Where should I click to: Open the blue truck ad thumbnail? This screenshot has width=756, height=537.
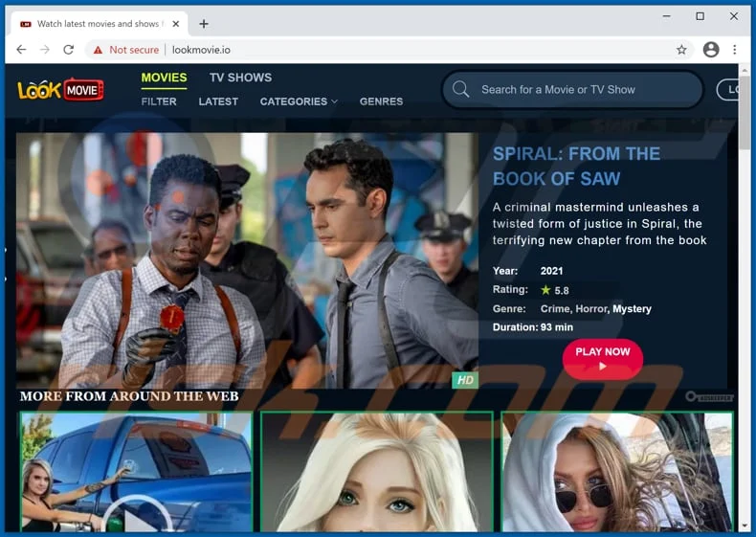tap(137, 472)
